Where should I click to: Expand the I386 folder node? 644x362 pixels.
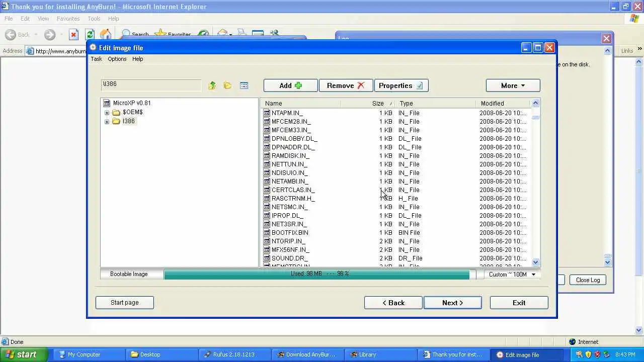pos(107,122)
